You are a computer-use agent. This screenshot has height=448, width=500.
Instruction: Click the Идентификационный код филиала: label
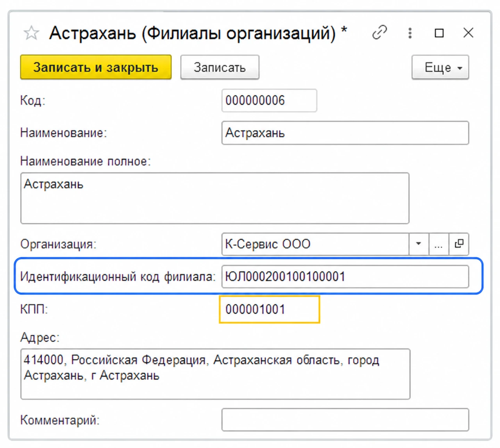pyautogui.click(x=118, y=277)
